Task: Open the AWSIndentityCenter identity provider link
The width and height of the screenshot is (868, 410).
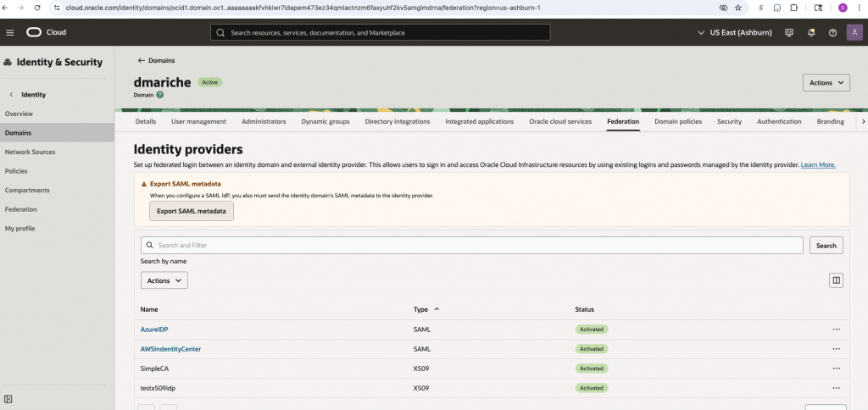Action: point(170,349)
